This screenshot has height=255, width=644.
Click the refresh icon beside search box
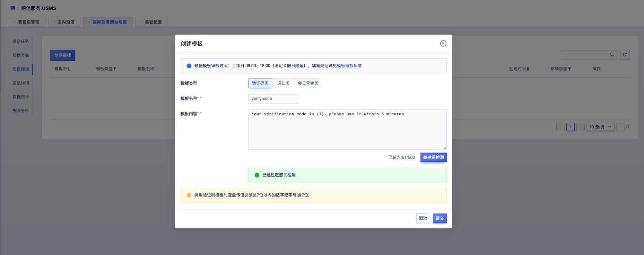point(625,55)
